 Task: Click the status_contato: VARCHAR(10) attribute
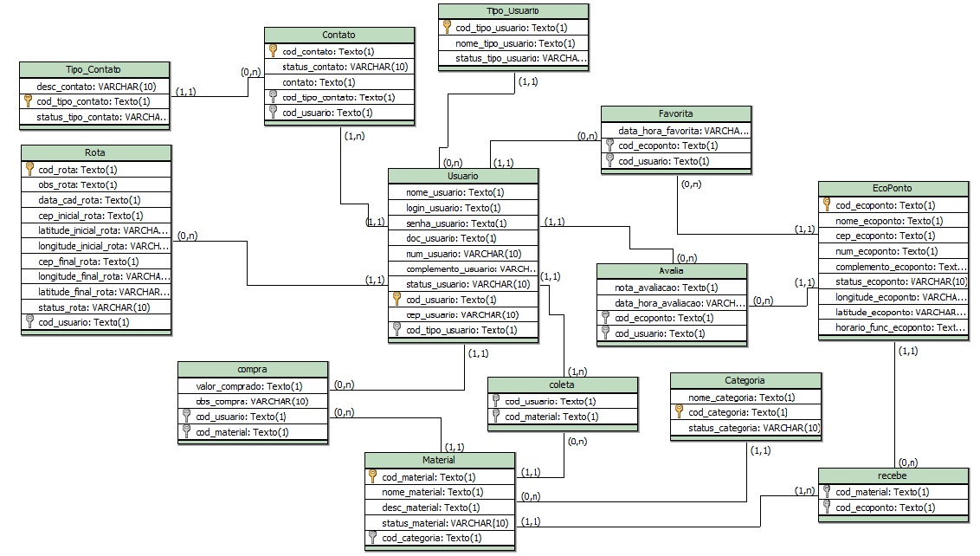pyautogui.click(x=339, y=67)
